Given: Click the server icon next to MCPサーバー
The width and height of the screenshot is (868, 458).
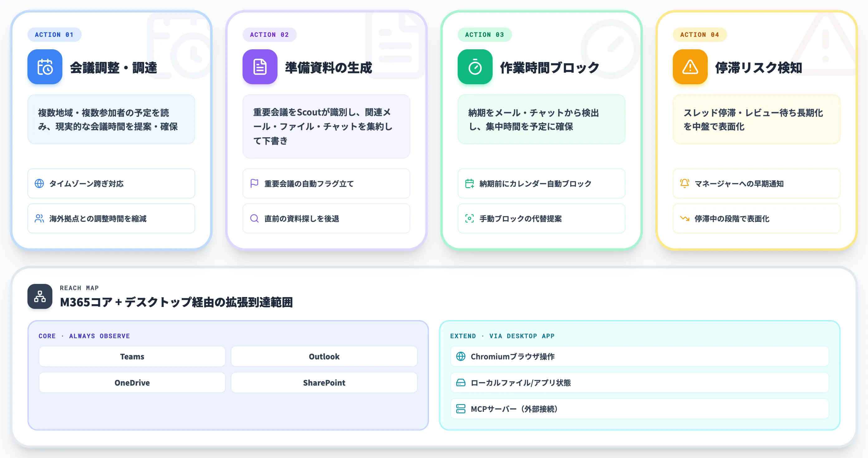Looking at the screenshot, I should coord(461,409).
